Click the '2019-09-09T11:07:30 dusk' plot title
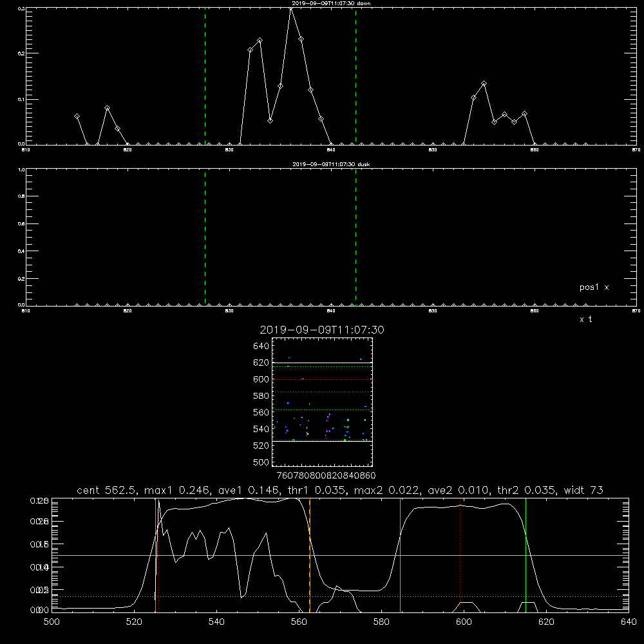 point(331,164)
